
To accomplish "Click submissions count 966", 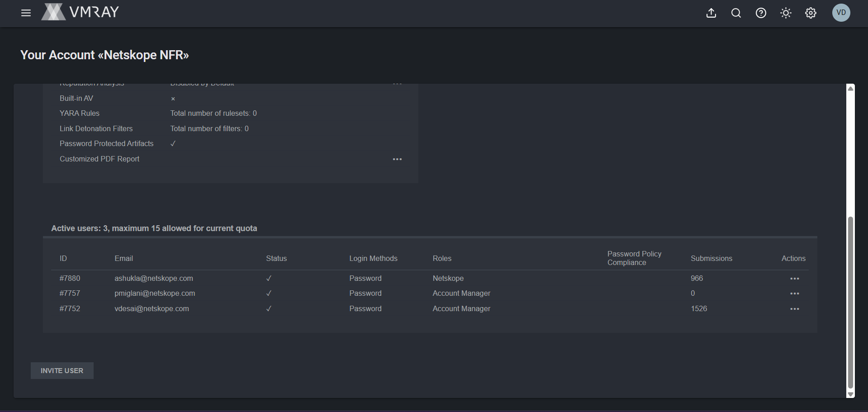I will 697,278.
